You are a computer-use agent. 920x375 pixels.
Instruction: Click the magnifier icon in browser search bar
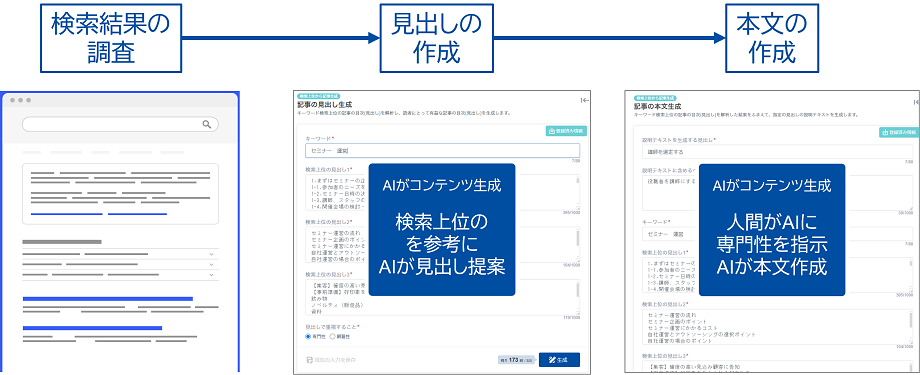coord(207,124)
